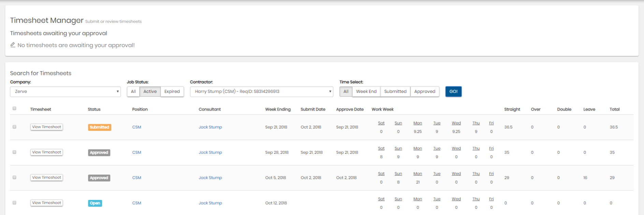Check the box for Sep 21, 2018 timesheet
Viewport: 644px width, 215px height.
click(x=14, y=127)
